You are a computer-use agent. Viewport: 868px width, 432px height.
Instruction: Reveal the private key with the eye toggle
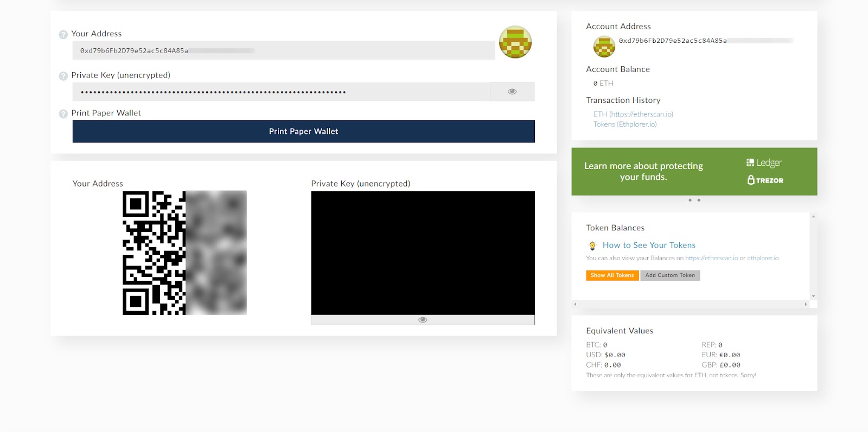click(512, 92)
